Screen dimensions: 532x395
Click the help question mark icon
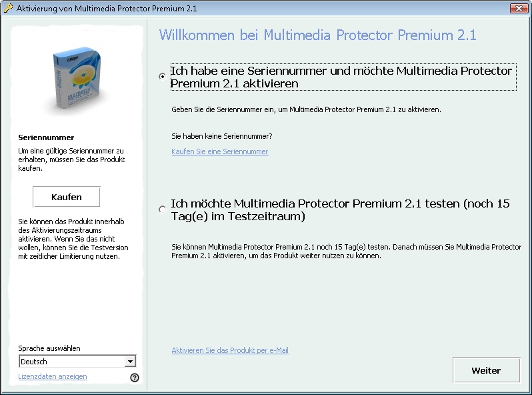pyautogui.click(x=135, y=378)
